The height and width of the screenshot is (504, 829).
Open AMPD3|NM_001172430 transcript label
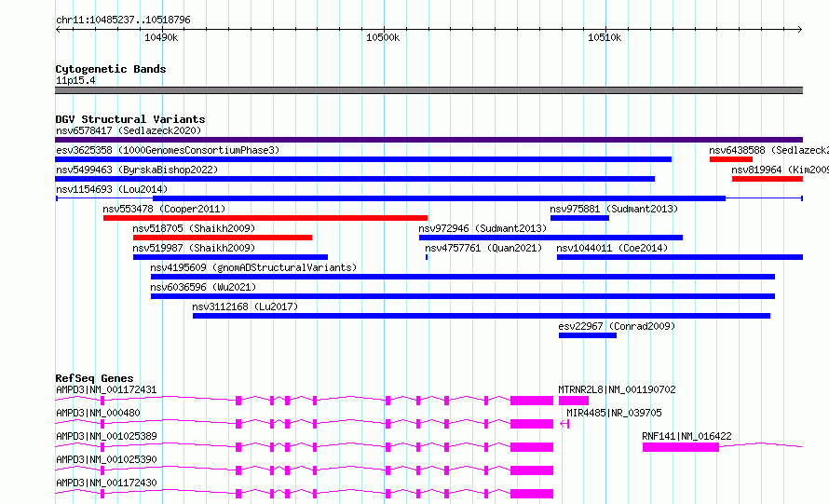point(106,483)
